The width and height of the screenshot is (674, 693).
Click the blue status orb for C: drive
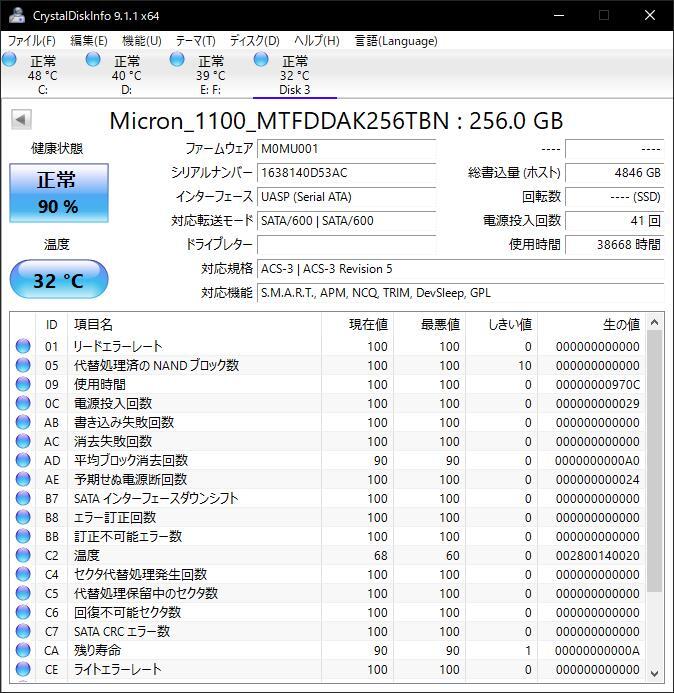[x=9, y=59]
